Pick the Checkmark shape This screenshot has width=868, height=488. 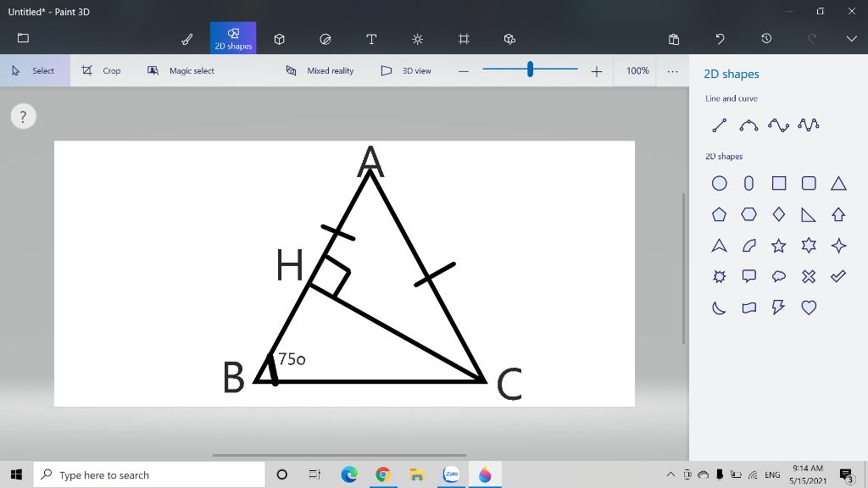838,276
